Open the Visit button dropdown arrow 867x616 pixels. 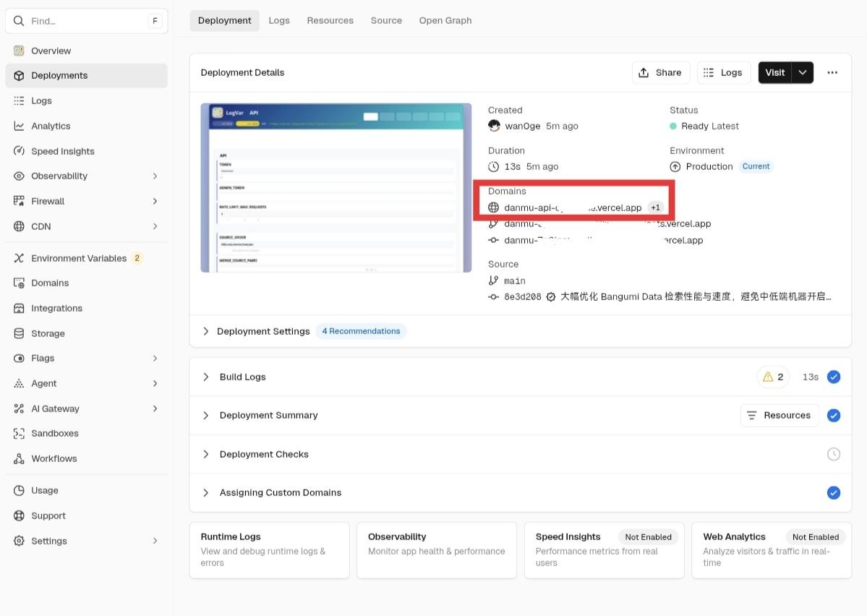pyautogui.click(x=803, y=72)
